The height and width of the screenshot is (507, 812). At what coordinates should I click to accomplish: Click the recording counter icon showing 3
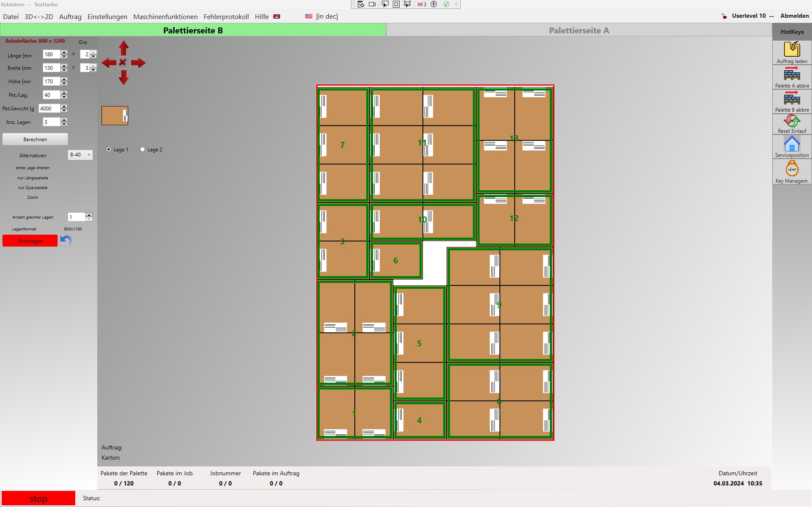coord(422,4)
